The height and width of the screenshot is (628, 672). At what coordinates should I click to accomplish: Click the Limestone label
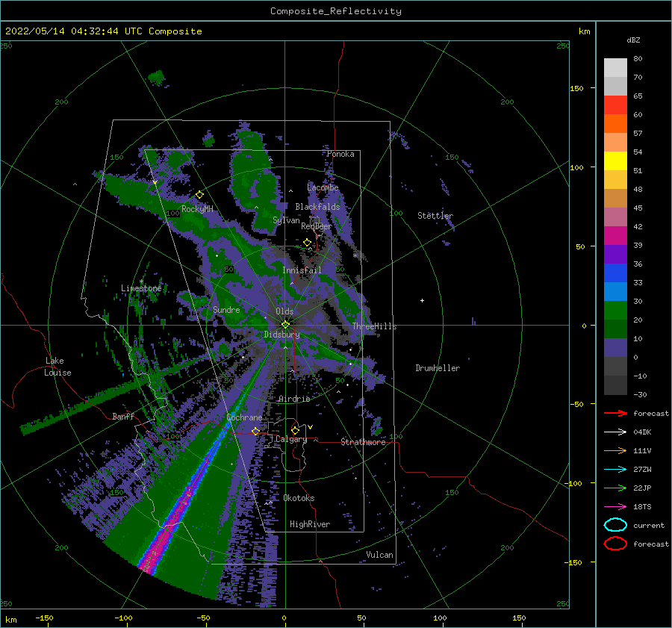141,288
